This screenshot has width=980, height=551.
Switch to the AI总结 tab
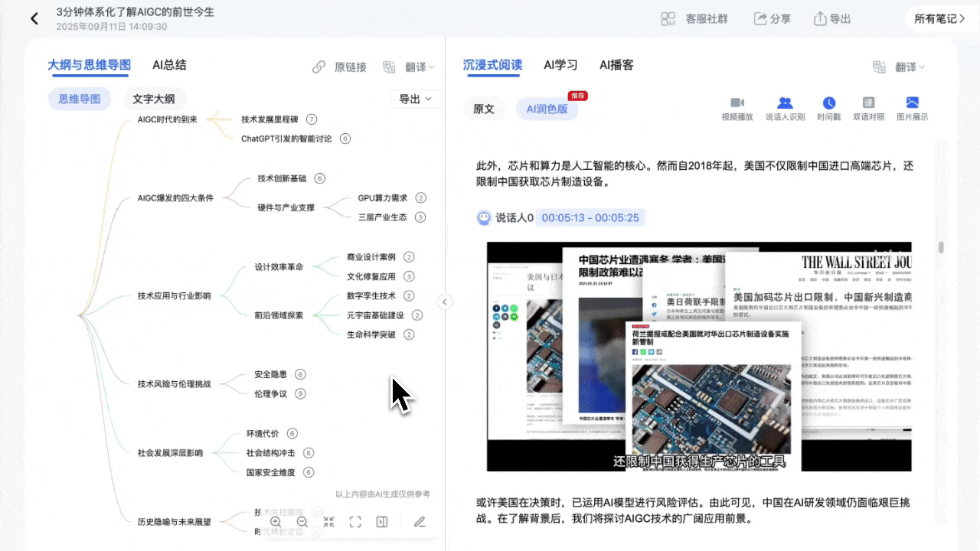(x=169, y=65)
